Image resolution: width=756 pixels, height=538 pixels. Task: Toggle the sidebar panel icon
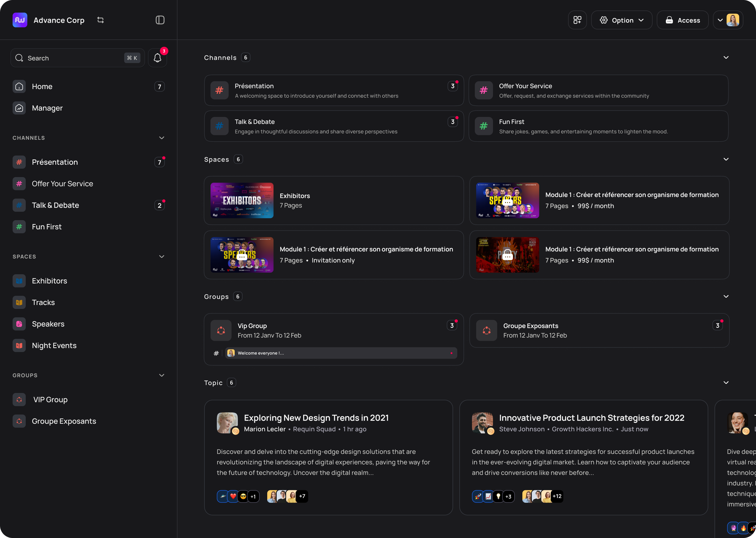coord(160,20)
